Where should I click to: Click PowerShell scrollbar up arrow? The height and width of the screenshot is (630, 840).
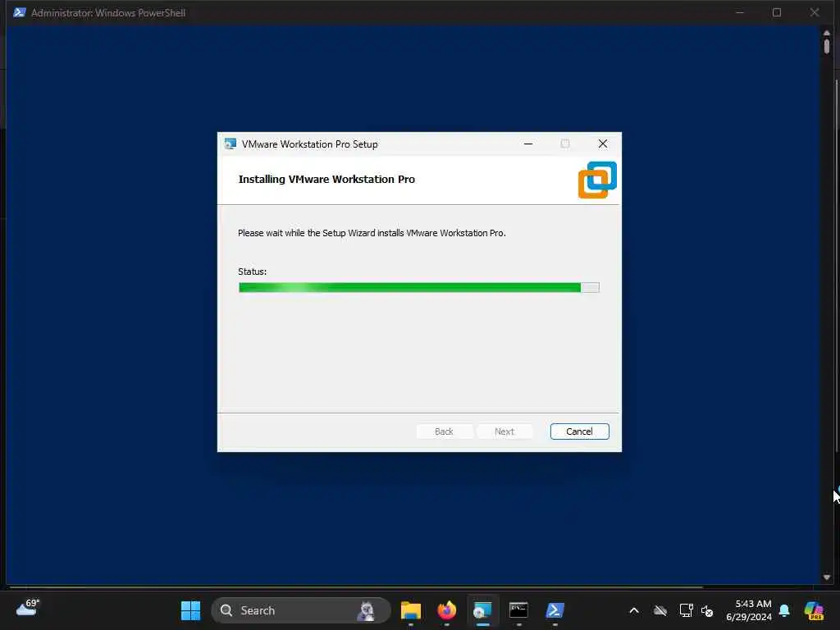827,33
